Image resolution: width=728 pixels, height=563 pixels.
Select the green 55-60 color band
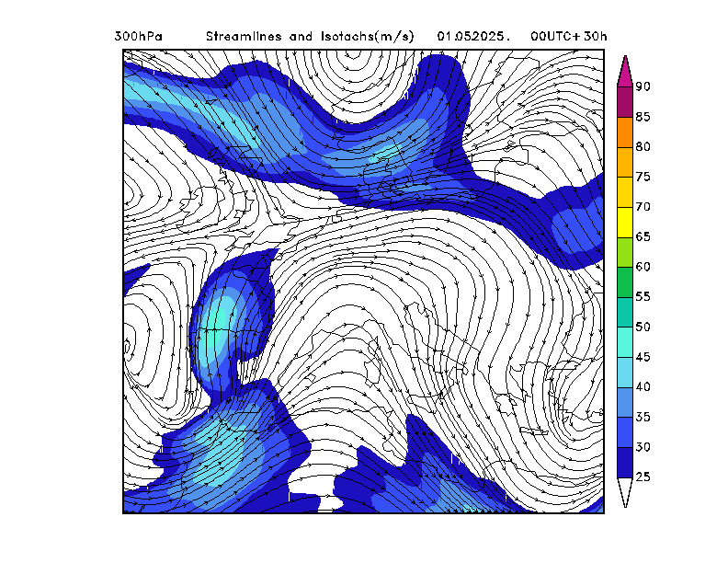[x=625, y=282]
